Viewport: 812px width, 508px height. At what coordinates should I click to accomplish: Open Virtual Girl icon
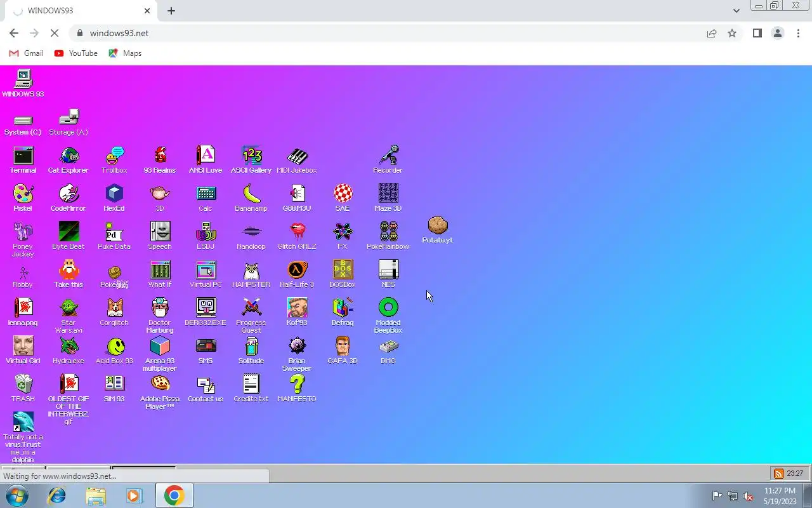coord(23,350)
